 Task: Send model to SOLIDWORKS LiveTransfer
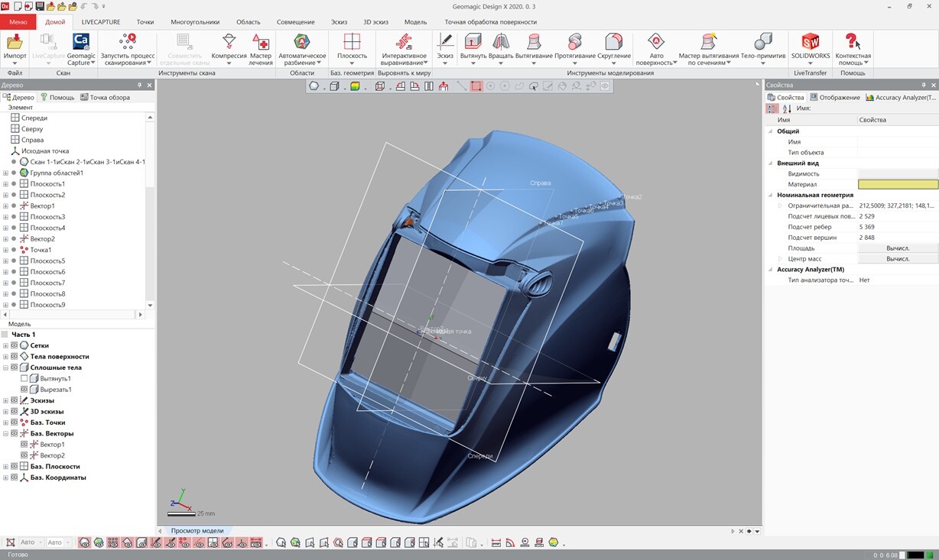[811, 48]
